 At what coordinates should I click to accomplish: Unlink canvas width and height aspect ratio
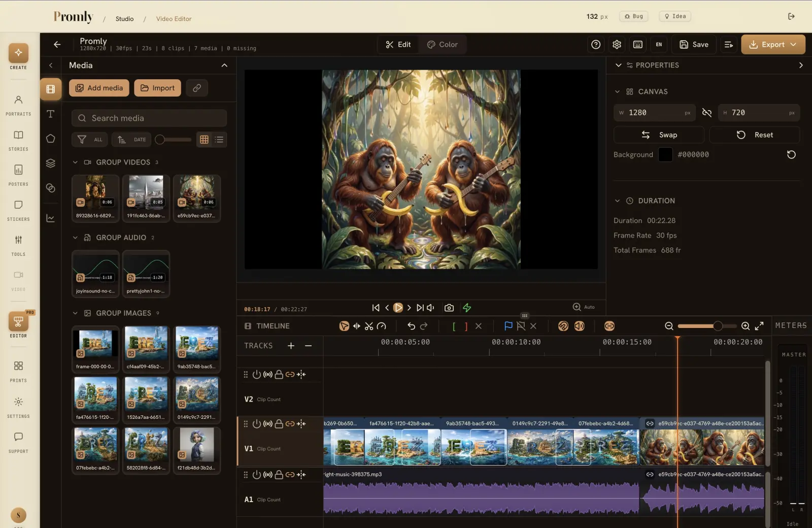[706, 113]
